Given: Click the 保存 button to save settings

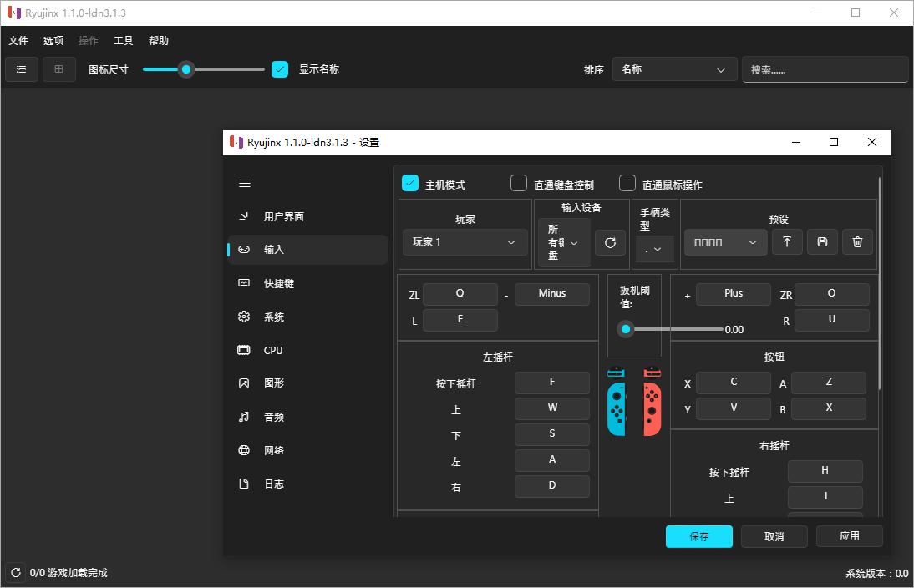Looking at the screenshot, I should click(698, 536).
